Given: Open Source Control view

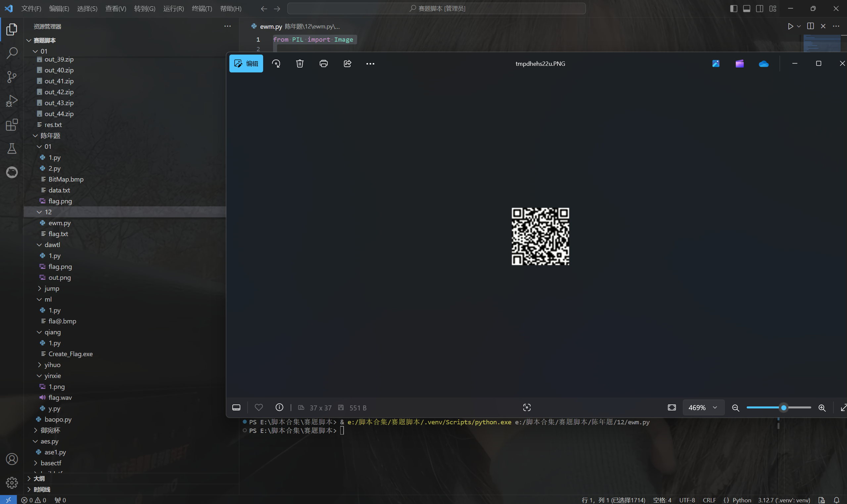Looking at the screenshot, I should 12,77.
